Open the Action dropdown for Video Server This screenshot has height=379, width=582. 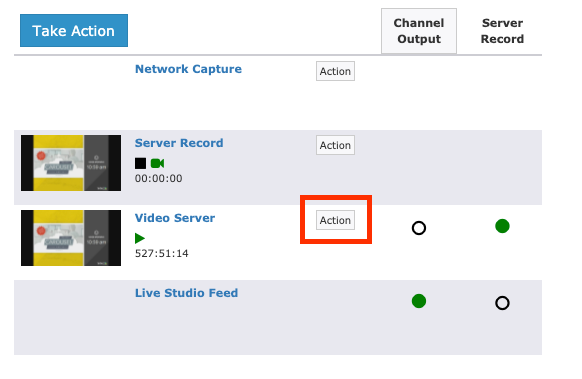(x=335, y=220)
